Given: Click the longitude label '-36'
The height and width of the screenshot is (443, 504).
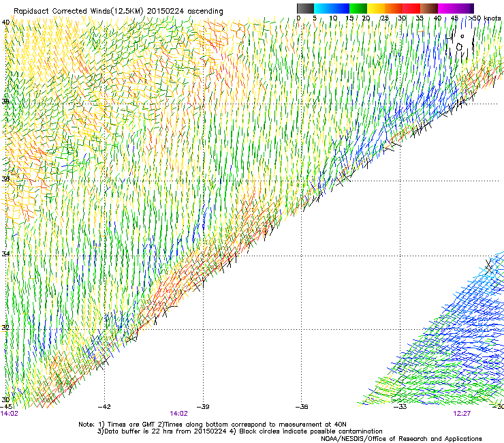Looking at the screenshot, I should pyautogui.click(x=302, y=406).
